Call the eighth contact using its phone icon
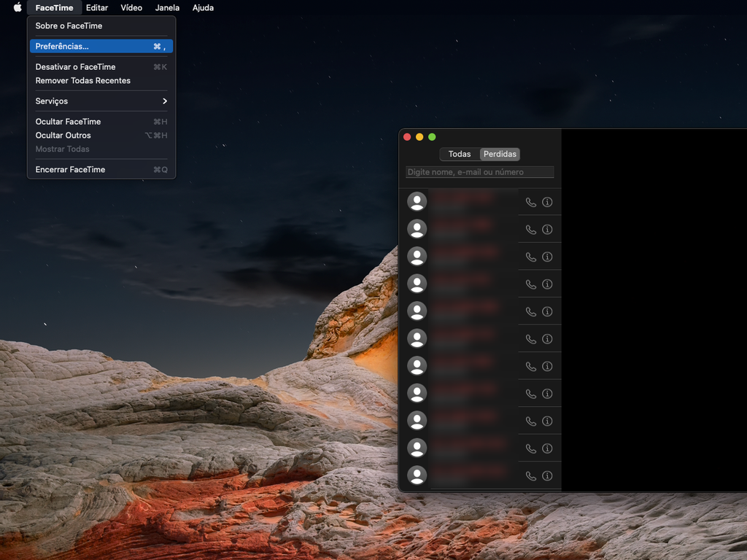Image resolution: width=747 pixels, height=560 pixels. [531, 394]
